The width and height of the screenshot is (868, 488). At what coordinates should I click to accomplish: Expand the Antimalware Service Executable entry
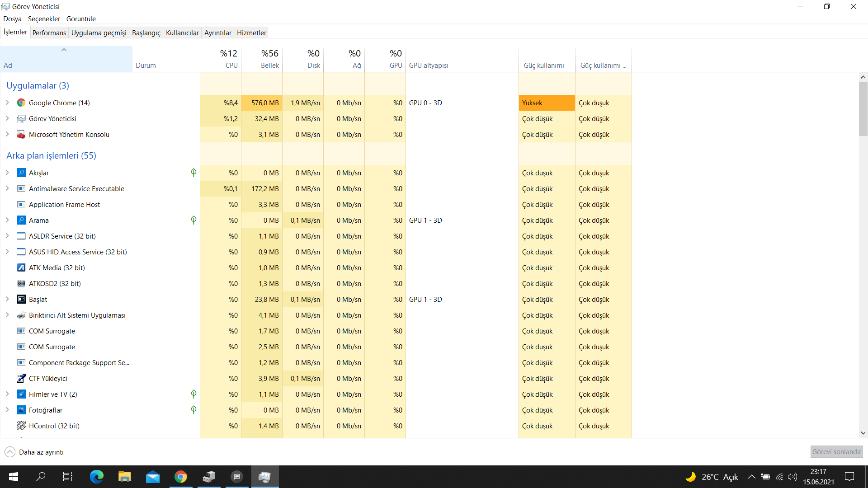click(7, 189)
